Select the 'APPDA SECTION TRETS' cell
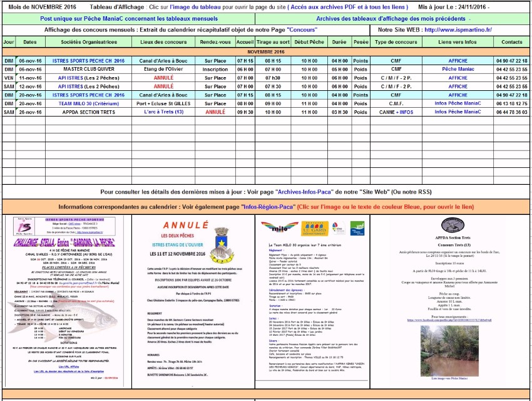532x401 pixels. pyautogui.click(x=88, y=112)
